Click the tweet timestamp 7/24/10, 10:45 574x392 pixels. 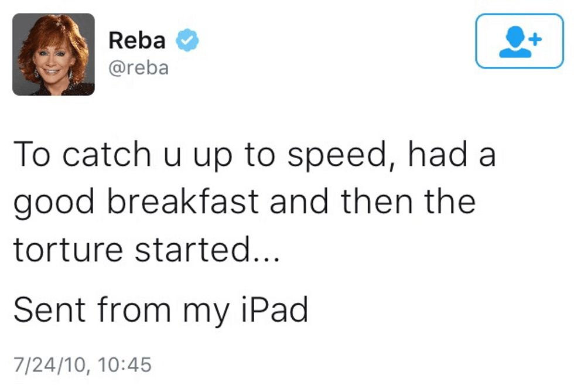(82, 364)
